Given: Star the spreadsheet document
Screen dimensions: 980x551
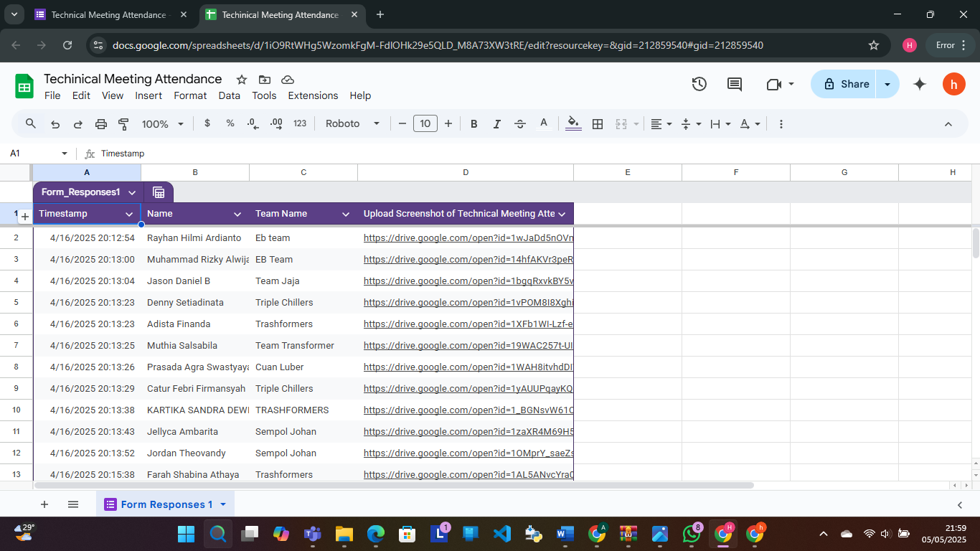Looking at the screenshot, I should [x=242, y=80].
